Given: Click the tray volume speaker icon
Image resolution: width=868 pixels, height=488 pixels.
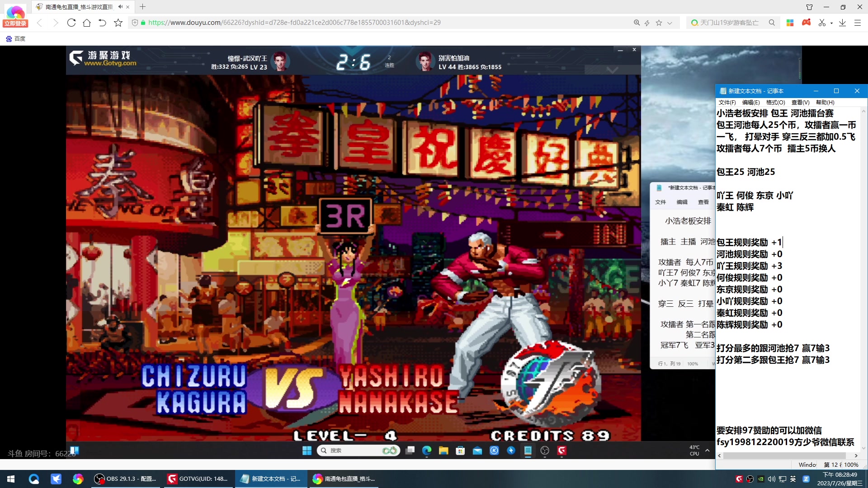Looking at the screenshot, I should tap(771, 479).
